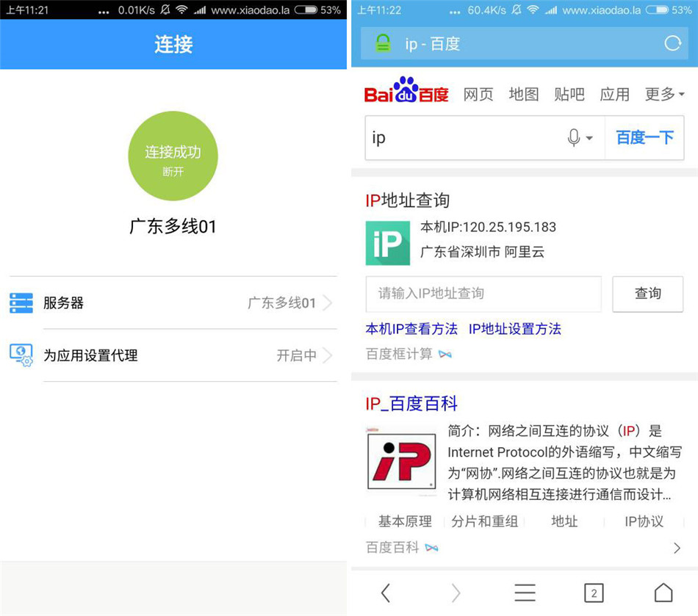
Task: Go back with the browser back arrow
Action: 386,593
